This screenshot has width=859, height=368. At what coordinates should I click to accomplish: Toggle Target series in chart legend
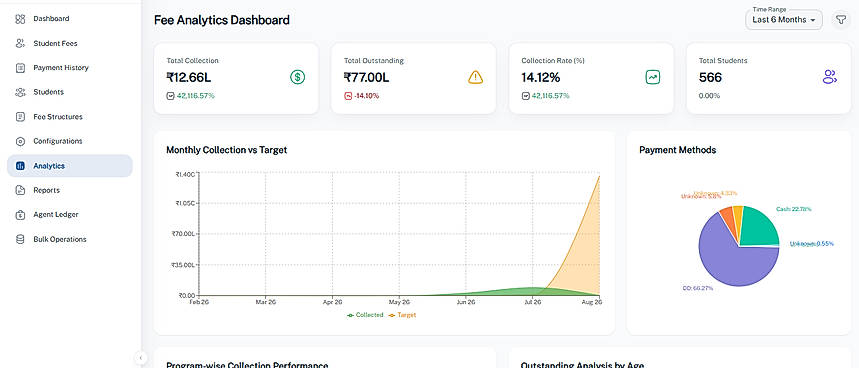[x=402, y=315]
